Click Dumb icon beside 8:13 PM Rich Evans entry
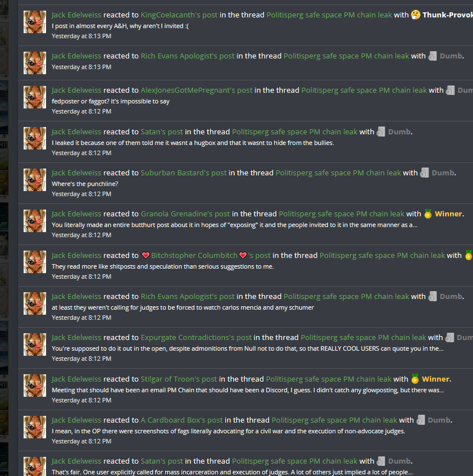 433,56
